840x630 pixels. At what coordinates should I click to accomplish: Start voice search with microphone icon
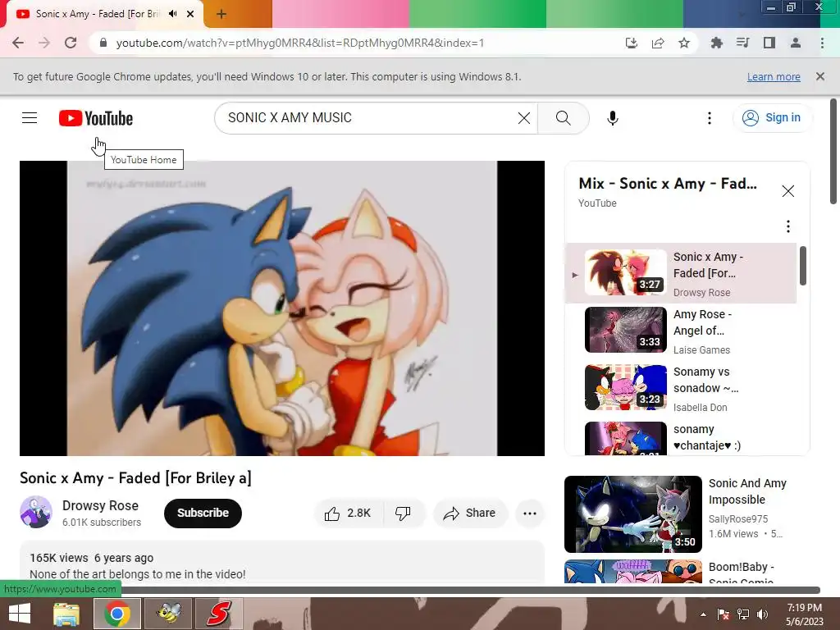pos(613,118)
